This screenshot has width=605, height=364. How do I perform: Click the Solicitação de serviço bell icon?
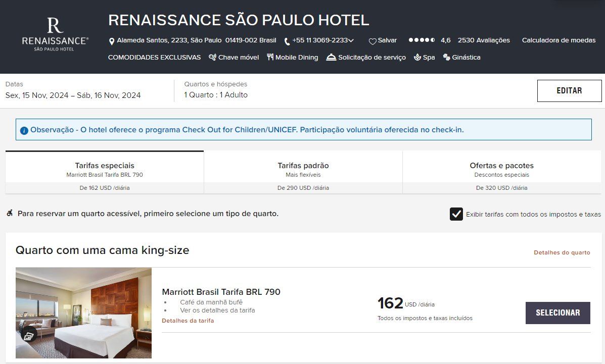[x=331, y=58]
